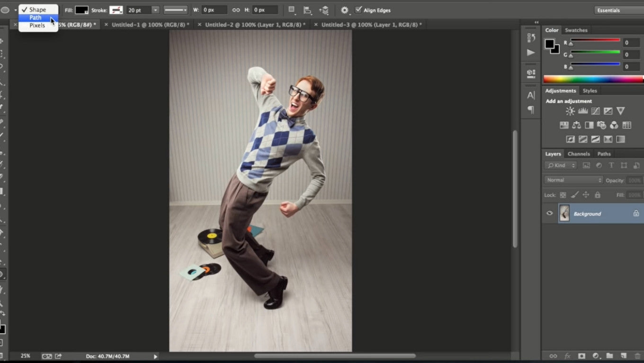
Task: Open the path alignment icon
Action: pyautogui.click(x=307, y=10)
